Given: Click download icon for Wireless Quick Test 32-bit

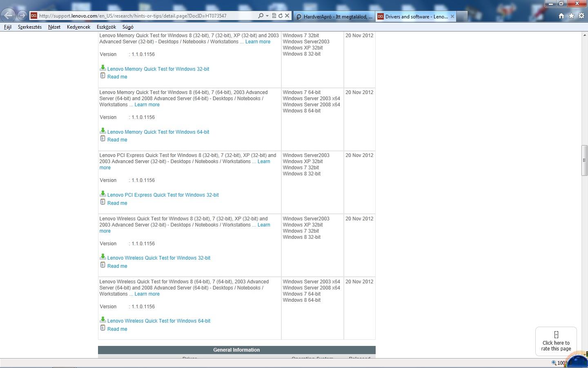Looking at the screenshot, I should coord(102,257).
